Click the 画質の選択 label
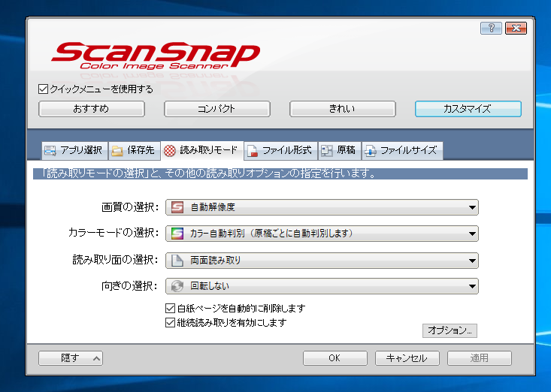551x392 pixels. click(x=130, y=207)
